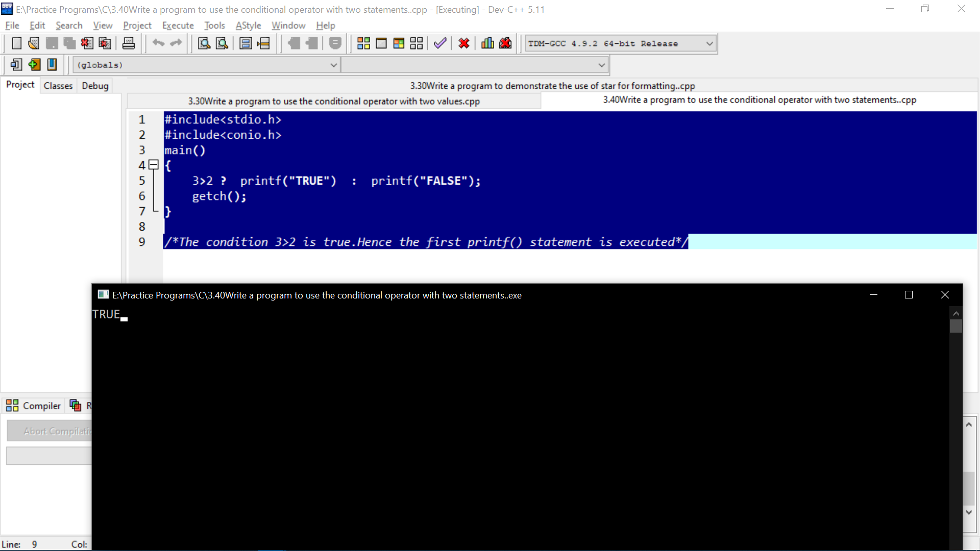
Task: Switch to Classes tab
Action: (x=58, y=85)
